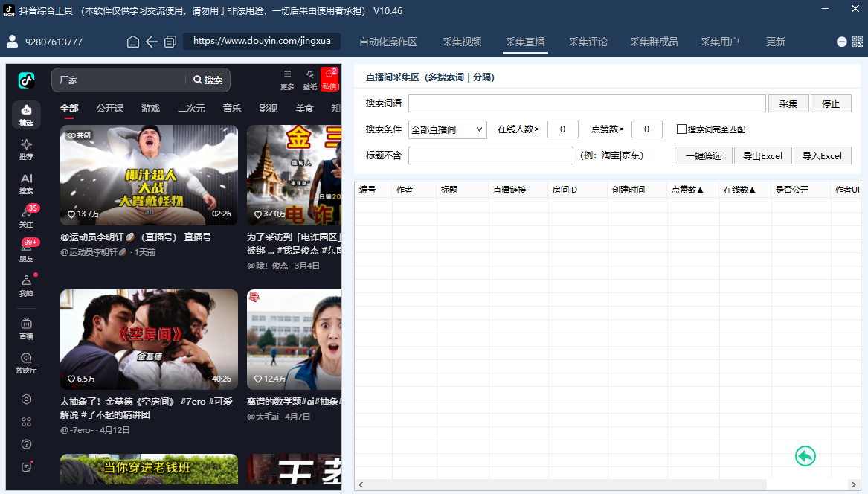This screenshot has width=868, height=494.
Task: Switch to the 自动化操作区 tab
Action: pyautogui.click(x=388, y=42)
